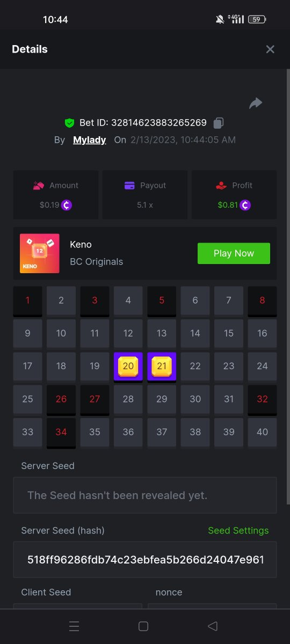Tap the Android recent apps menu icon

(74, 626)
